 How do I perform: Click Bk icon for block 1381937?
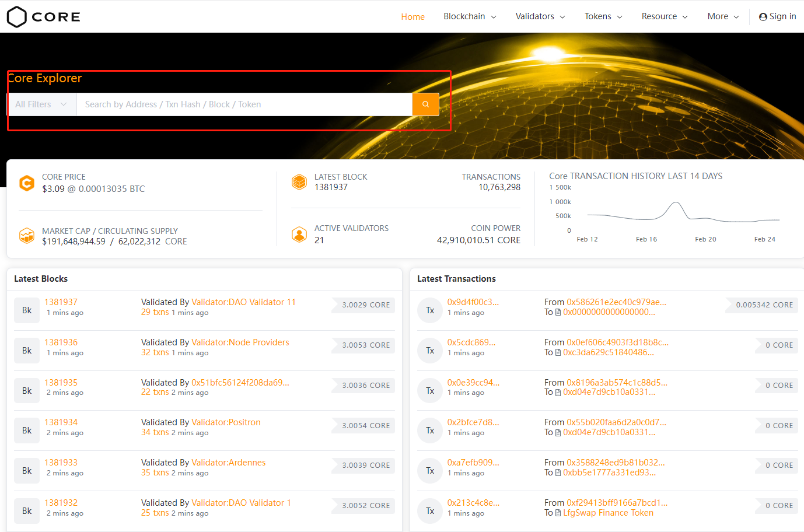[27, 310]
